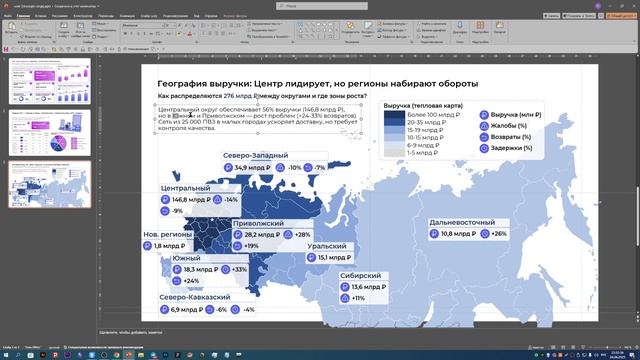This screenshot has height=360, width=640.
Task: Toggle Italic formatting
Action: (x=132, y=33)
